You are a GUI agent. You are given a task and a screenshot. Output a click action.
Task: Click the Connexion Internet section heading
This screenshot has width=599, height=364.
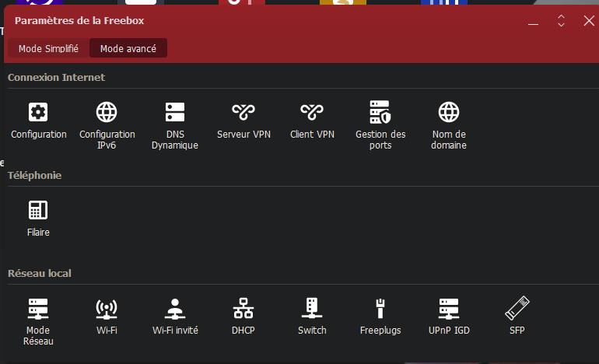click(56, 78)
